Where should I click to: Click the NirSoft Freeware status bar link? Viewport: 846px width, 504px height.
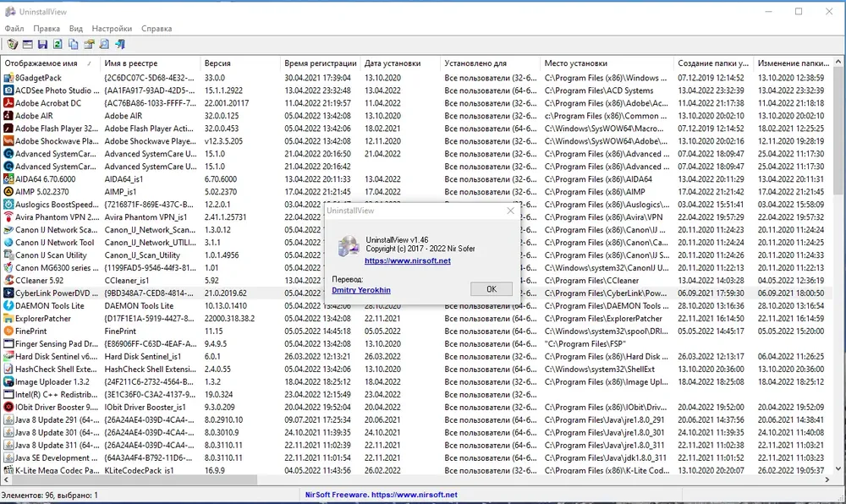coord(381,495)
